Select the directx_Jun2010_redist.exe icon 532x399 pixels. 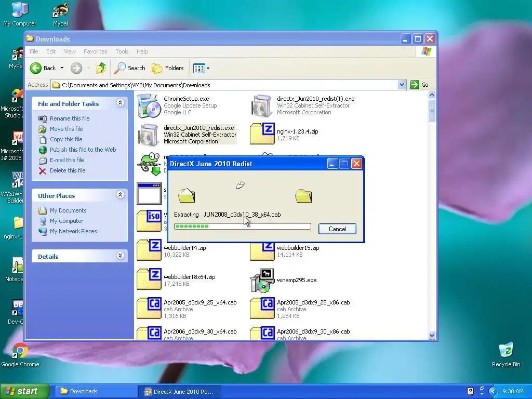pyautogui.click(x=149, y=135)
